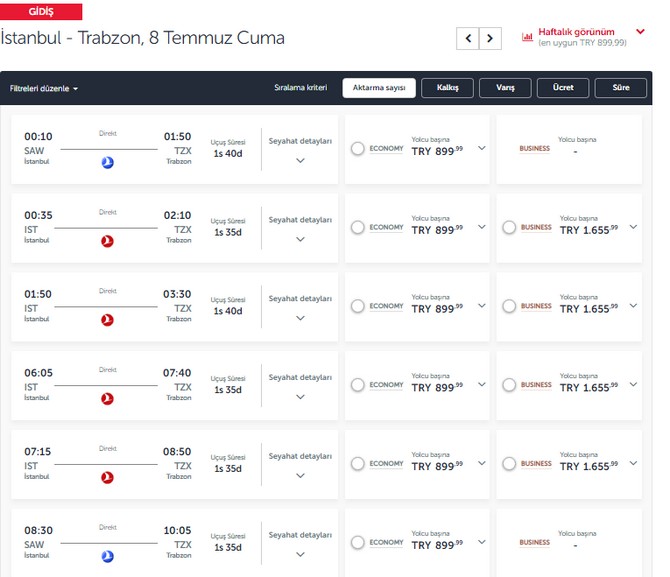The image size is (670, 577).
Task: Select Economy fare for 07:15 flight
Action: (358, 464)
